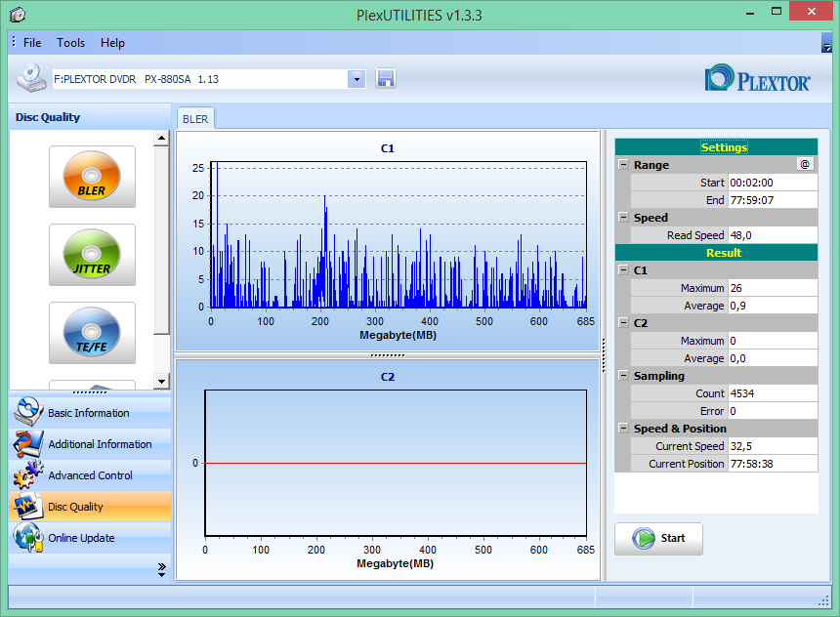Open the Help menu

[112, 43]
